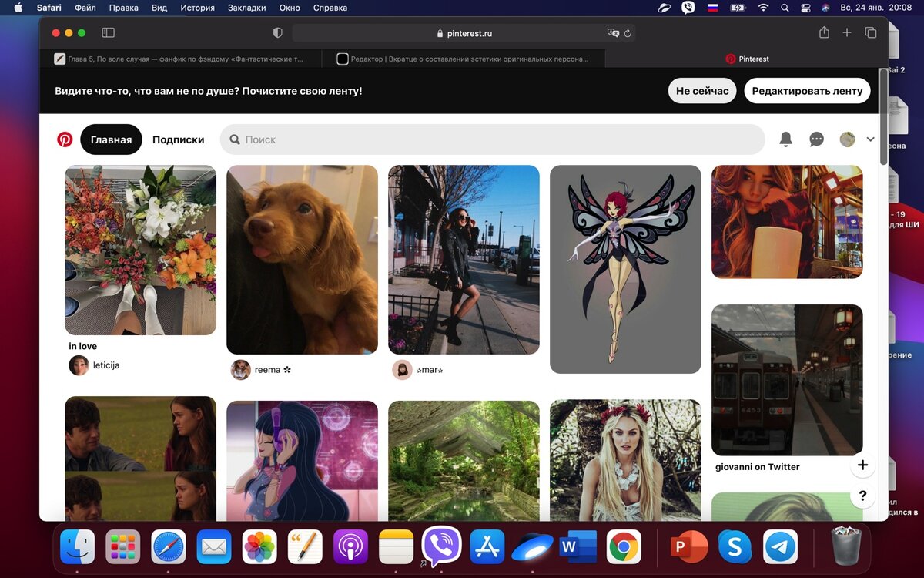The width and height of the screenshot is (924, 578).
Task: Click the Не сейчас button
Action: [701, 90]
